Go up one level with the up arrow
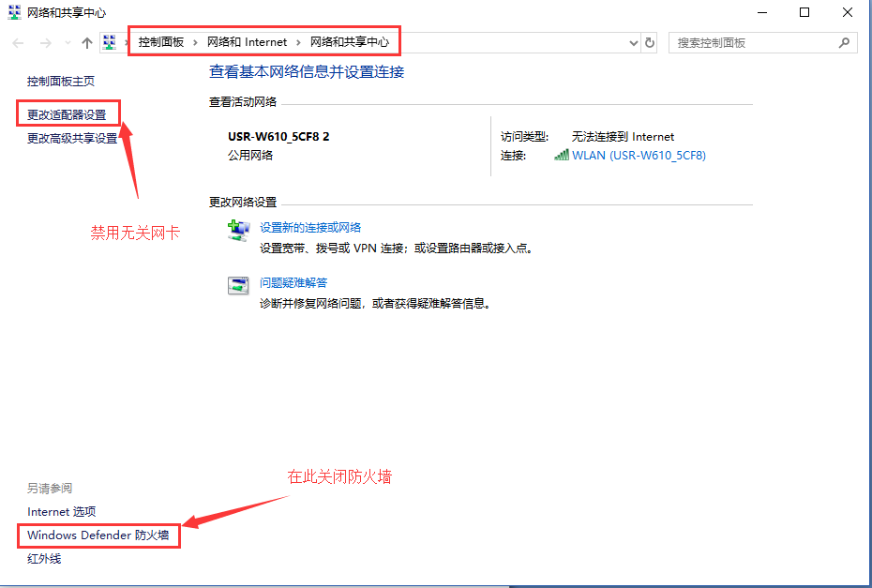872x588 pixels. click(x=87, y=43)
